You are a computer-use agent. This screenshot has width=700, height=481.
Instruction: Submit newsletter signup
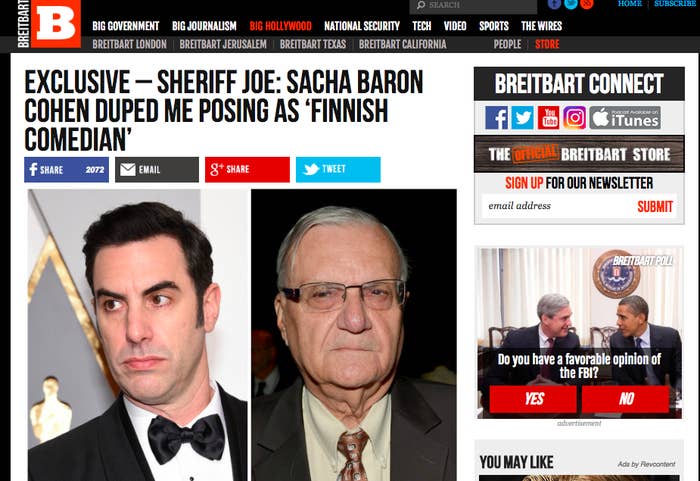pos(655,207)
